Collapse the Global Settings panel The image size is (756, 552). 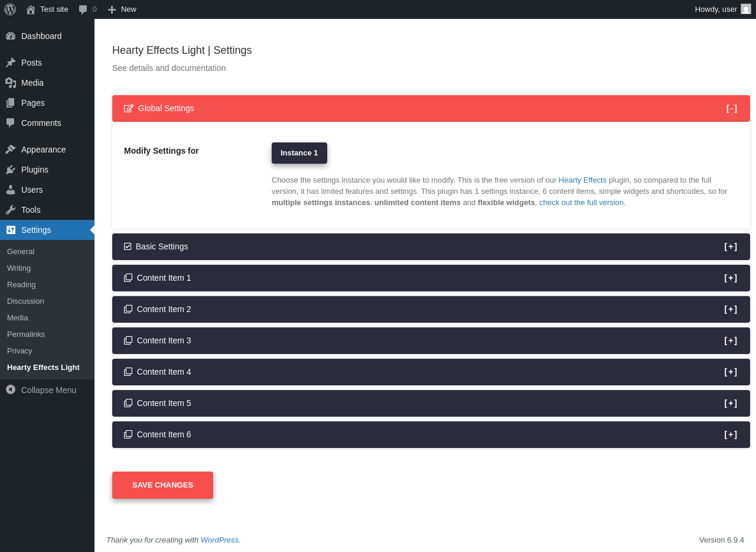(731, 108)
